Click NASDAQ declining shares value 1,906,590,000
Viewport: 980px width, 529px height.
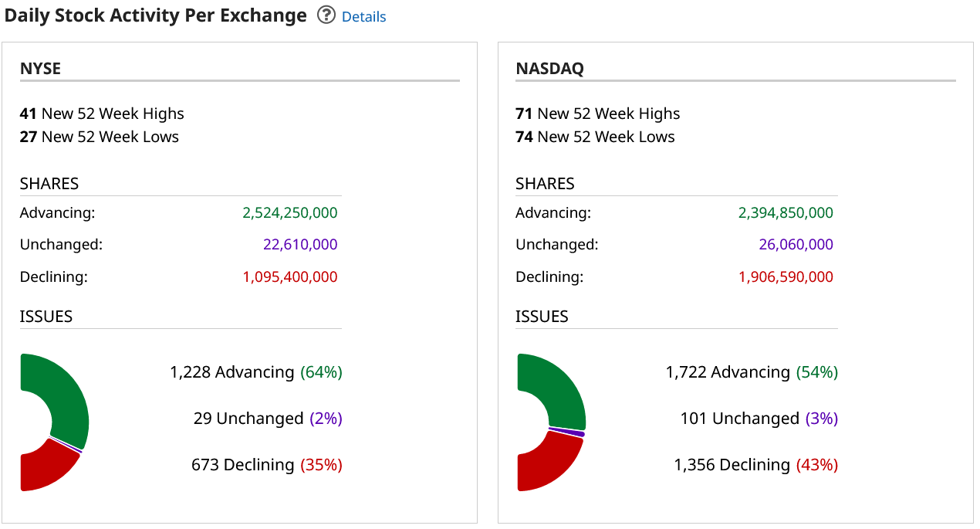pyautogui.click(x=786, y=276)
